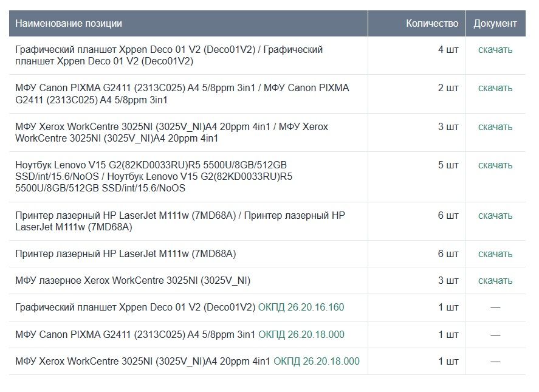Click the Количество column header
Screen dimensions: 539x392
[x=431, y=24]
